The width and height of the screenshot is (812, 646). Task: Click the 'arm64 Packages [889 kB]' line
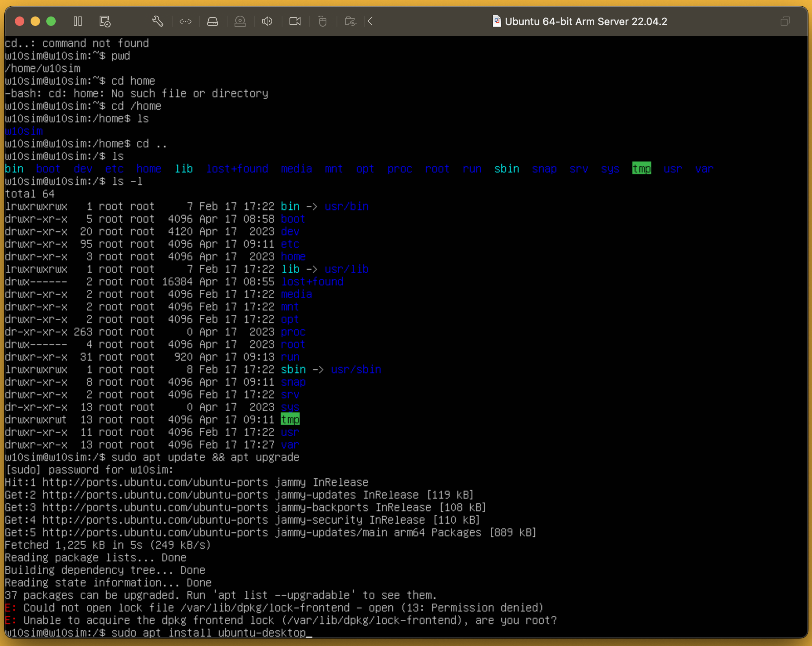(x=271, y=532)
